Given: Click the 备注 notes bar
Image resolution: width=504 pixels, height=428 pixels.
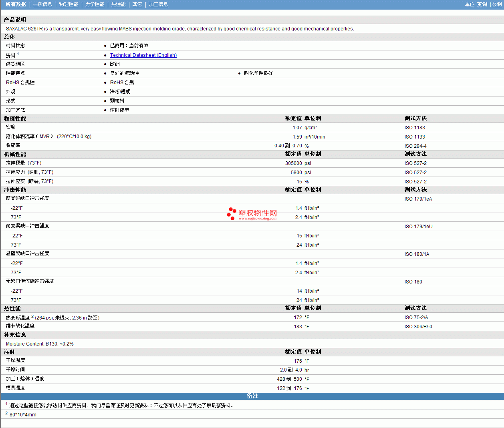Looking at the screenshot, I should coord(252,396).
